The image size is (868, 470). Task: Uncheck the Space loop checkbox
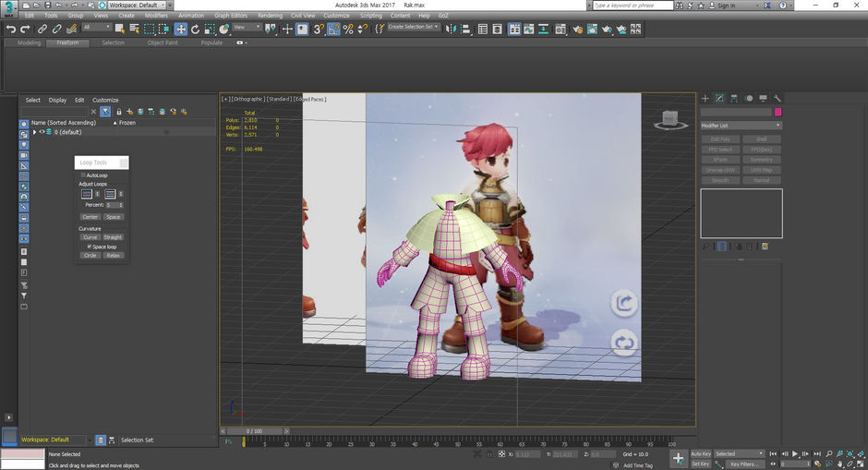tap(89, 247)
